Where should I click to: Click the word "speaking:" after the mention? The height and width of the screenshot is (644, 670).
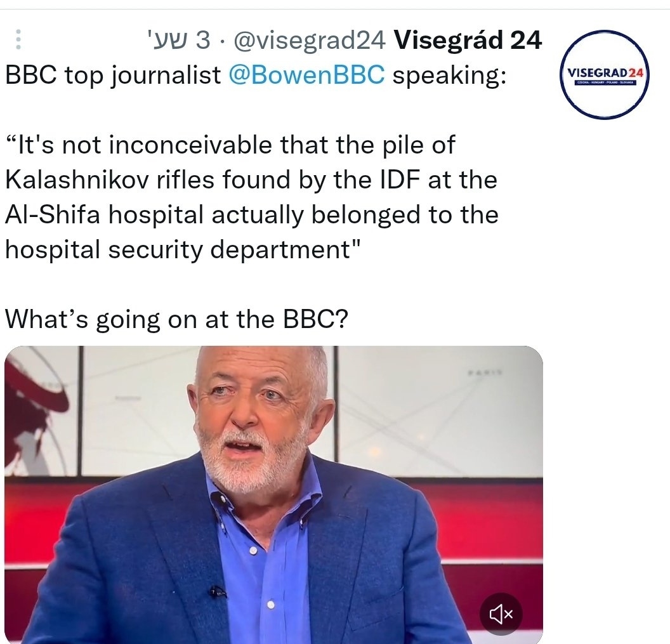point(449,75)
